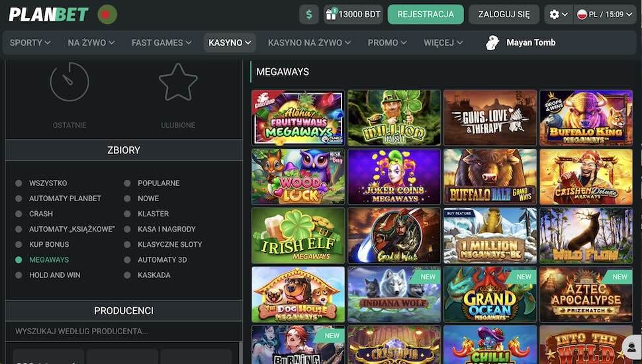Screen dimensions: 642x364
Task: Expand the Sporty menu
Action: pyautogui.click(x=30, y=42)
